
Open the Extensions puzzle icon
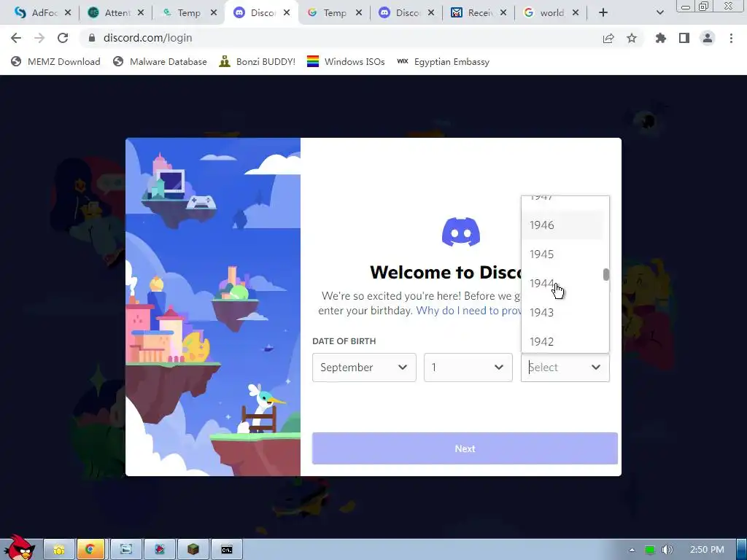point(661,38)
